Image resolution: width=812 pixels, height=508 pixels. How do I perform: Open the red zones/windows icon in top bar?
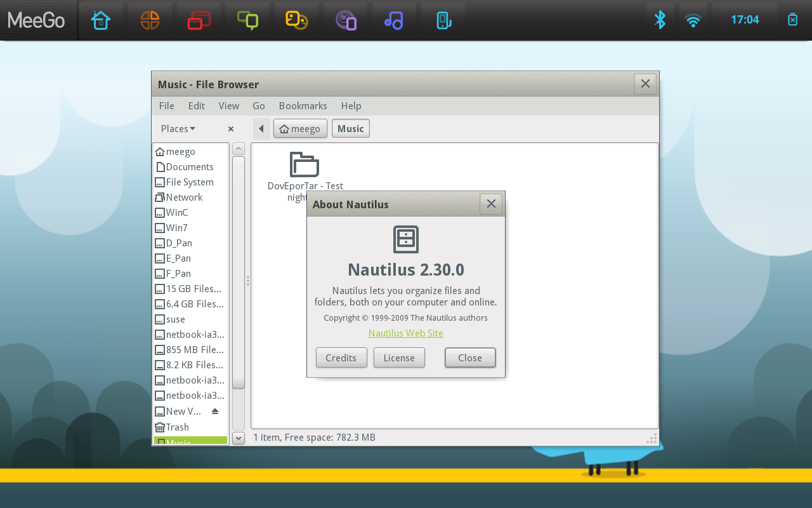(x=199, y=20)
